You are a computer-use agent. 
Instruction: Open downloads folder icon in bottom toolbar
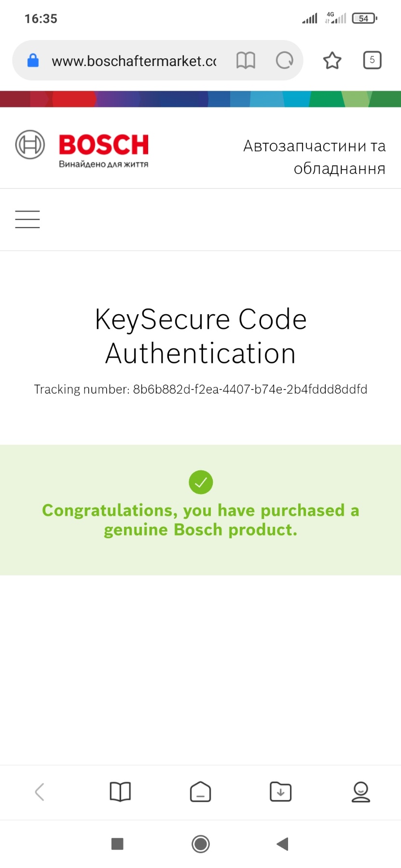280,792
